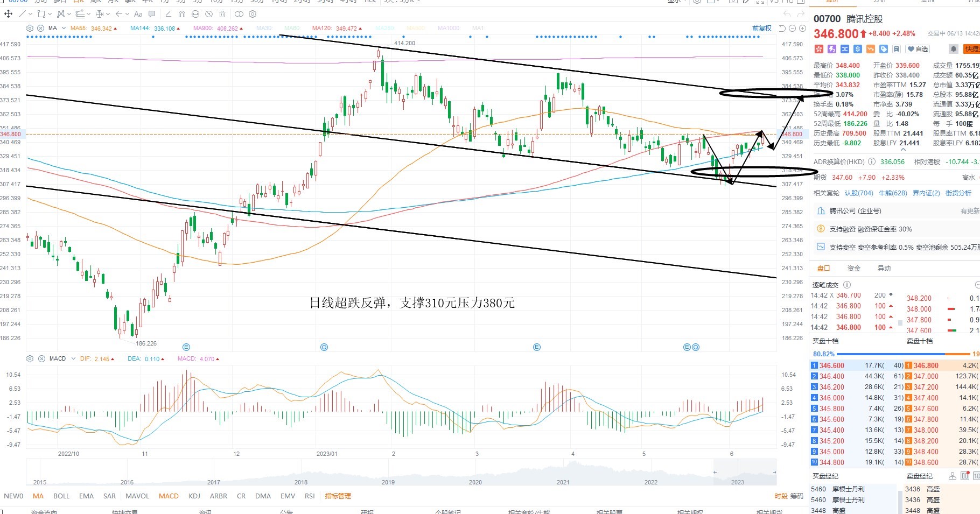This screenshot has width=980, height=514.
Task: Click the Hong Kong market flag icon
Action: 819,49
